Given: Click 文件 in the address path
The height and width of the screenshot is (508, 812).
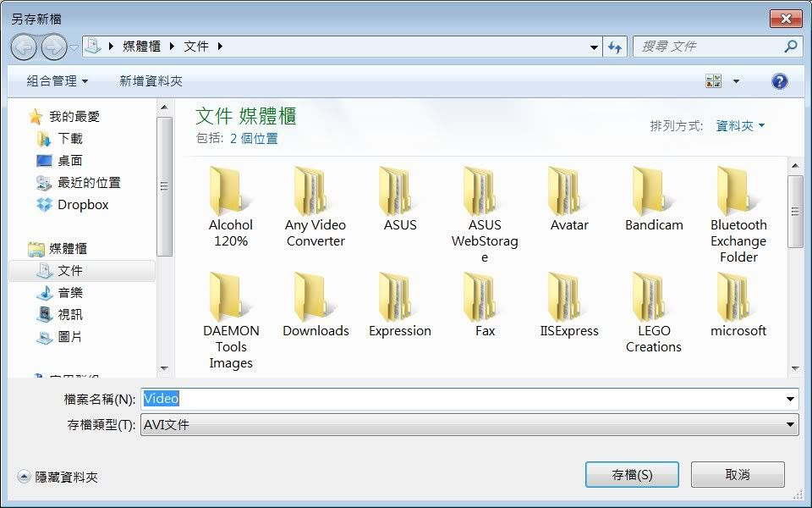Looking at the screenshot, I should pyautogui.click(x=196, y=47).
